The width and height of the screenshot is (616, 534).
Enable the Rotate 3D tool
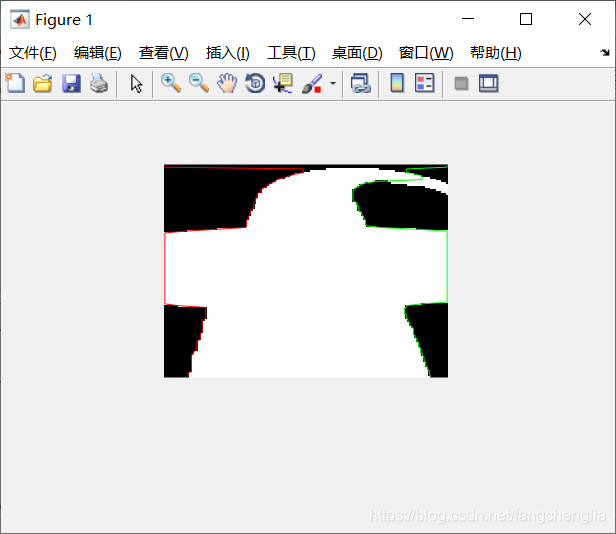pyautogui.click(x=255, y=83)
